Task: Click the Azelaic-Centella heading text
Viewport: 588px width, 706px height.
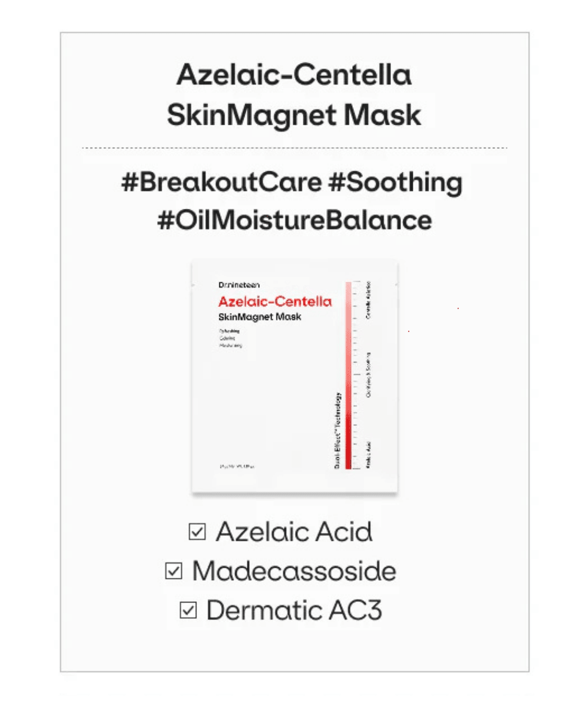Action: [293, 76]
